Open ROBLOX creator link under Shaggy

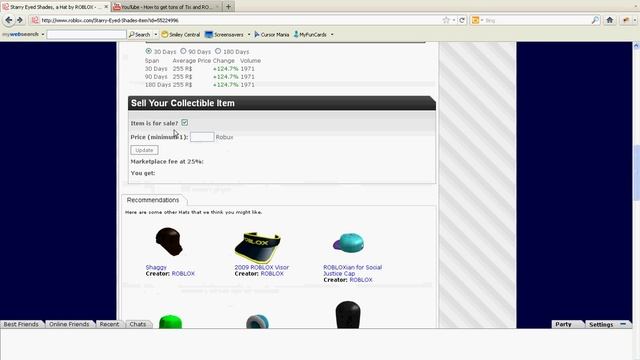[183, 273]
